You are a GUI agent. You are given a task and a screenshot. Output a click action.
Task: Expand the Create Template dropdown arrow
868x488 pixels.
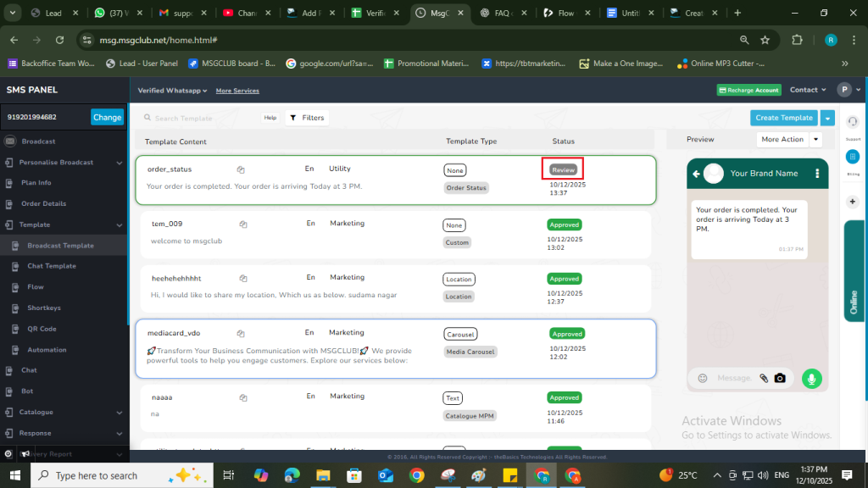[x=827, y=118]
